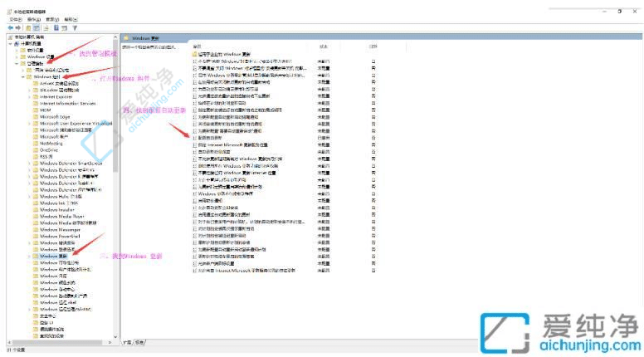Close the Group Policy Editor window
This screenshot has width=644, height=357.
pyautogui.click(x=635, y=12)
